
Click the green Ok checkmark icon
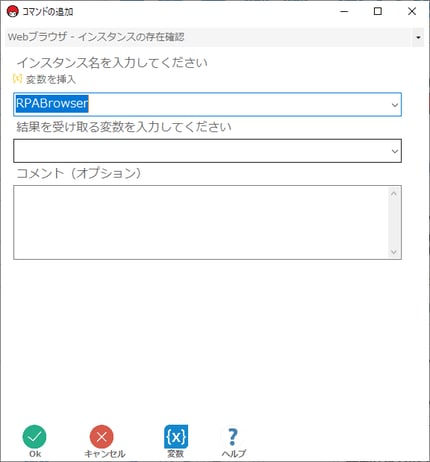[35, 436]
